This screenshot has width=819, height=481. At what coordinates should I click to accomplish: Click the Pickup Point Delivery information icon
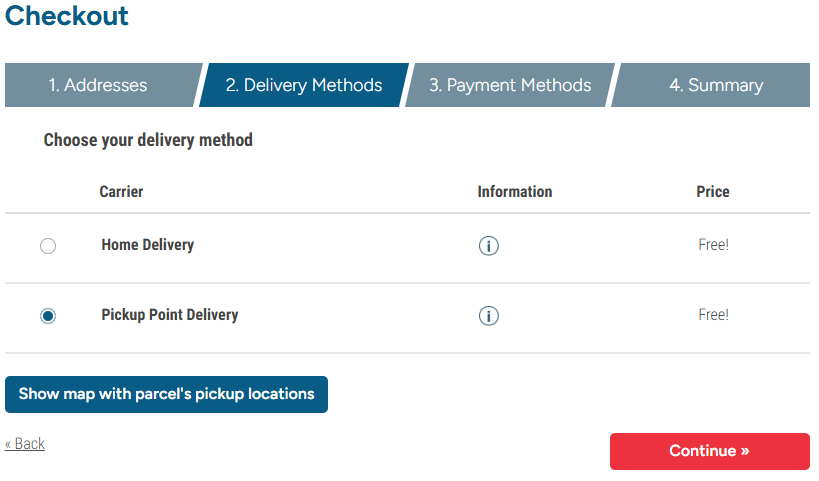coord(488,316)
